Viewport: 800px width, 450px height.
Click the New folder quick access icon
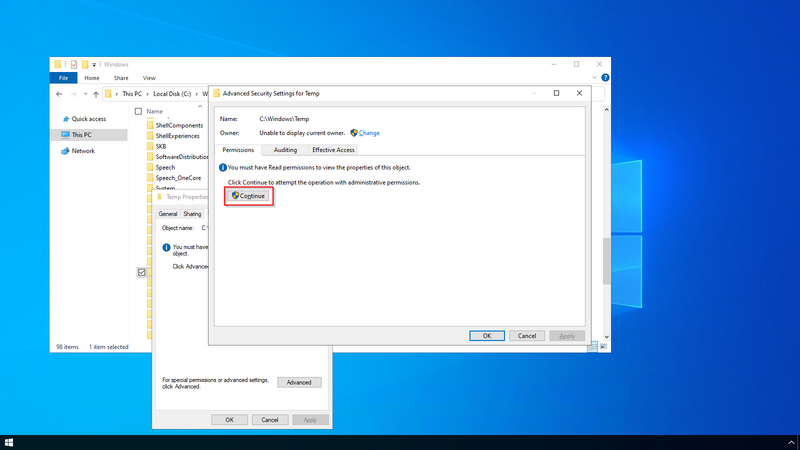pos(85,64)
